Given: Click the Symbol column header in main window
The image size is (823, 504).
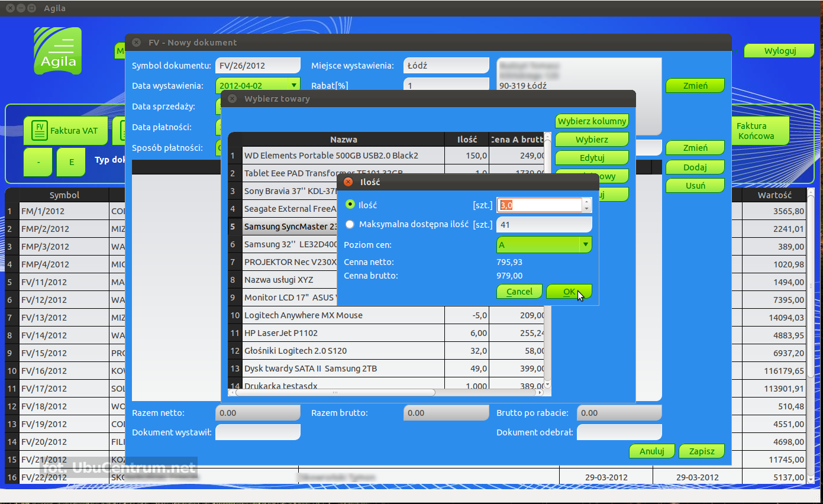Looking at the screenshot, I should pyautogui.click(x=64, y=195).
